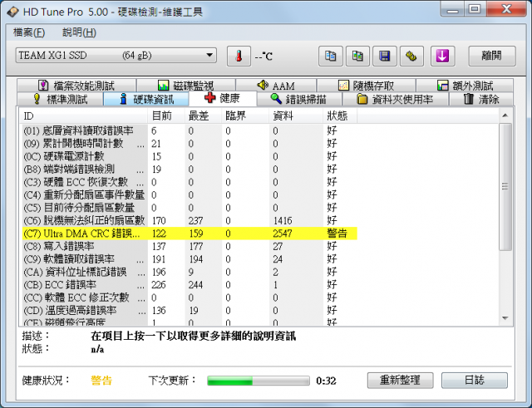Click the HD Tune Pro title bar app icon
The image size is (532, 408).
13,12
